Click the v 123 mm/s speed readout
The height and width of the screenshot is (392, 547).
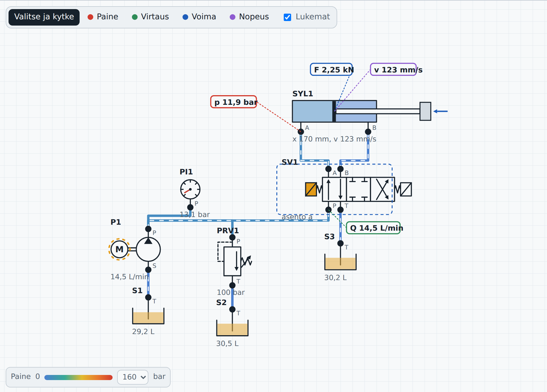(x=393, y=70)
